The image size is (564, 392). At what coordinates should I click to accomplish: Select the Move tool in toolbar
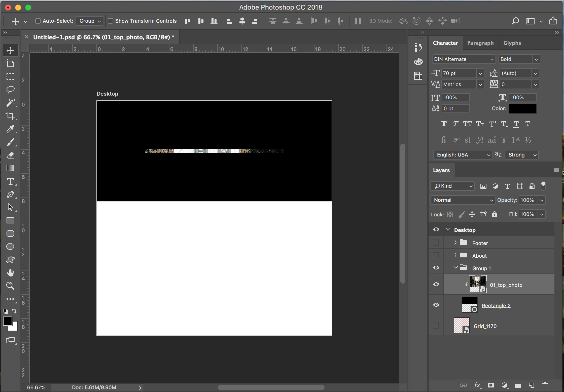pyautogui.click(x=10, y=51)
